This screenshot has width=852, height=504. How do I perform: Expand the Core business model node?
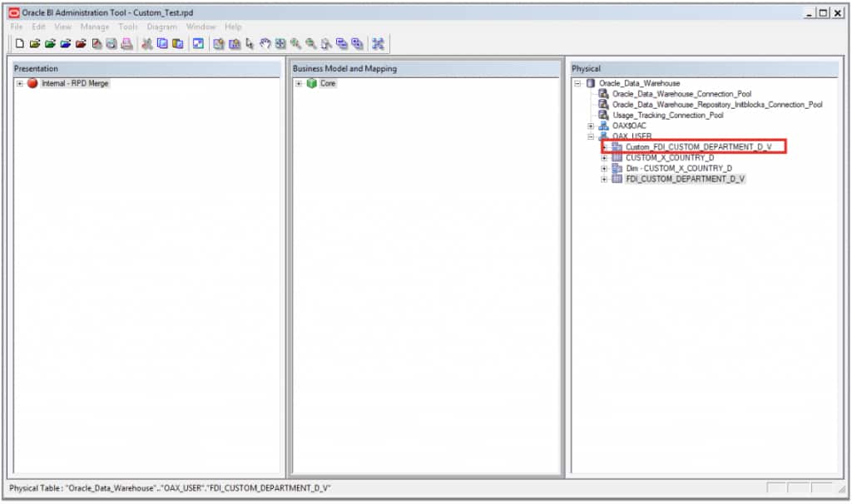coord(299,84)
